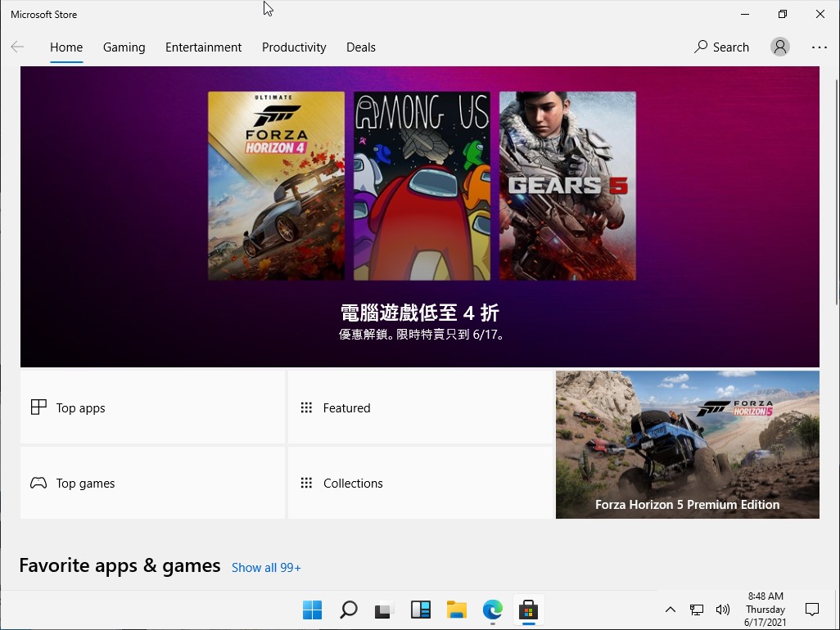Launch Microsoft Edge from the taskbar
The width and height of the screenshot is (840, 630).
[492, 610]
